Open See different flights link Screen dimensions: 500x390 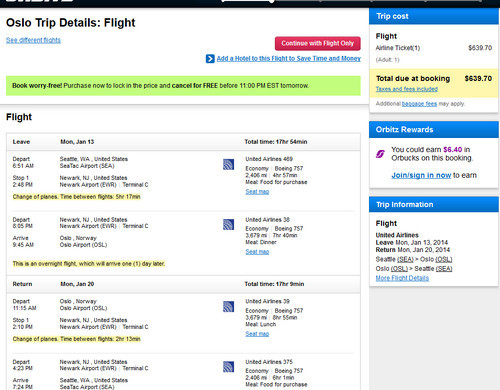click(33, 40)
